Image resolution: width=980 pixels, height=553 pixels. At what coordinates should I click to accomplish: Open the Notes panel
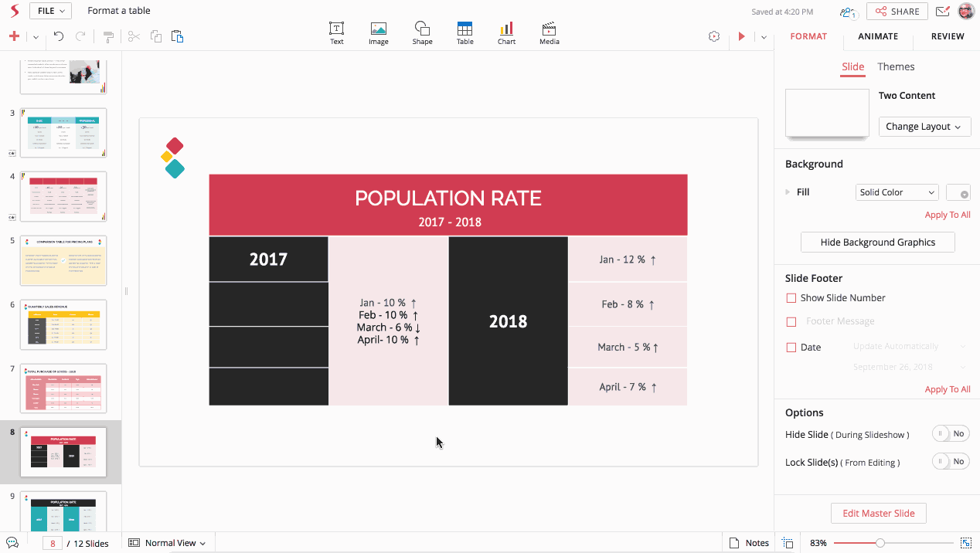point(750,543)
